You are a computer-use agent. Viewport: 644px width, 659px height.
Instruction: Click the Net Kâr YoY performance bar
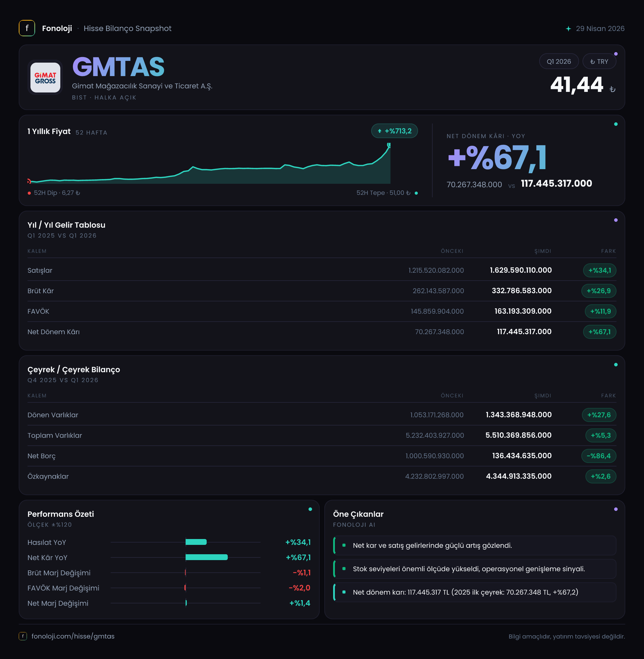(x=207, y=557)
